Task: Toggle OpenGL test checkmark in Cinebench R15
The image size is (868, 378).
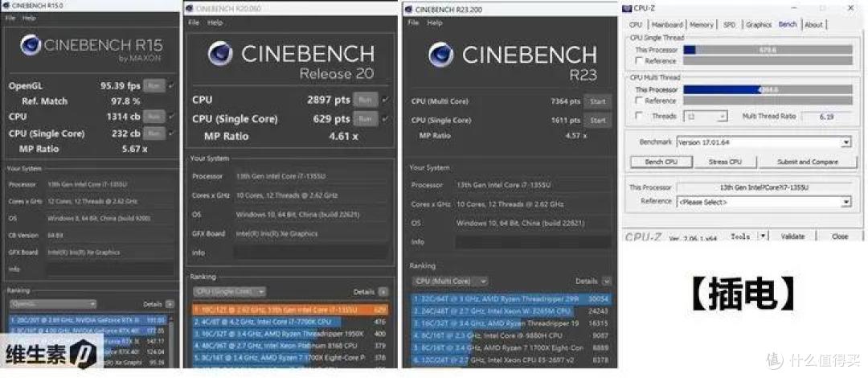Action: (x=171, y=86)
